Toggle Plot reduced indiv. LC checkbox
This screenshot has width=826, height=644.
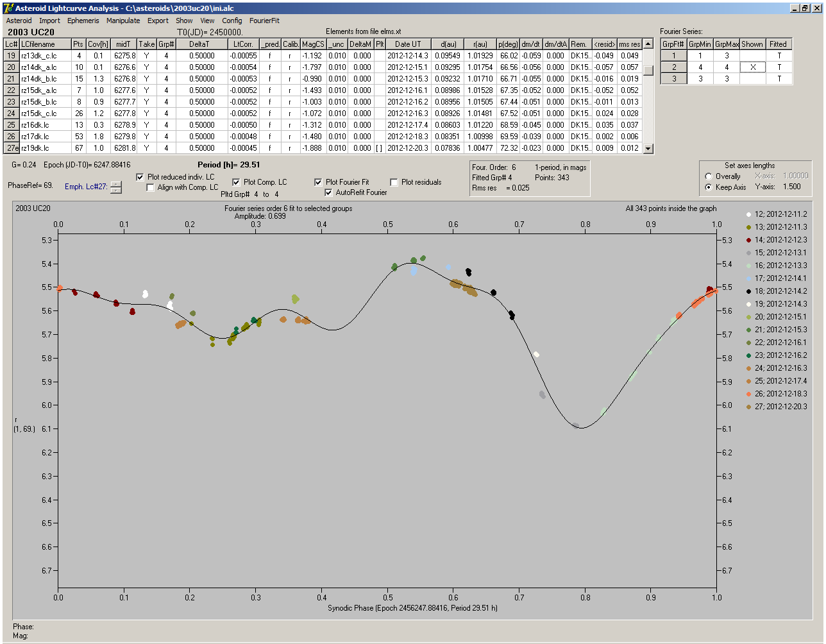coord(140,177)
